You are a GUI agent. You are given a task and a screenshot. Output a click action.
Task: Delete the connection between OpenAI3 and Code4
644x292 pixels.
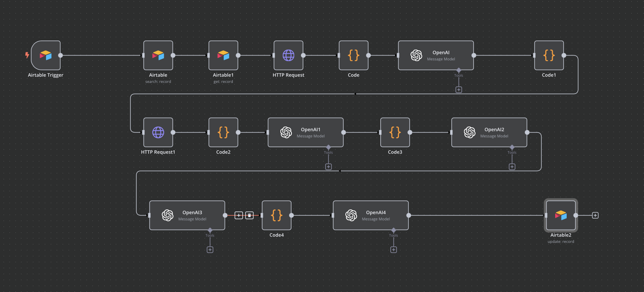tap(249, 215)
